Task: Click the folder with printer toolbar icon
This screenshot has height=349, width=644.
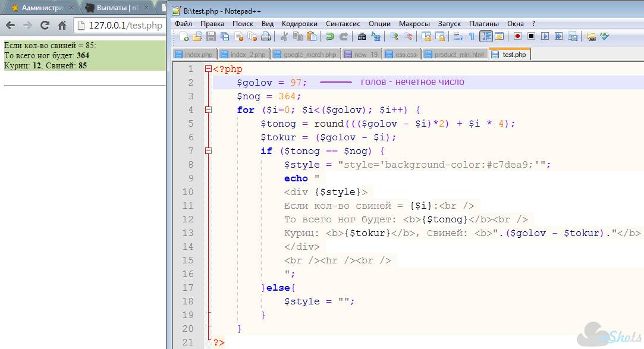Action: click(591, 37)
